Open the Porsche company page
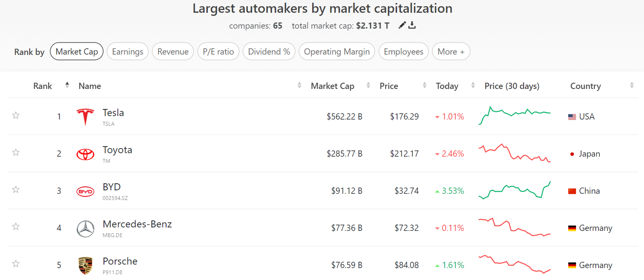Image resolution: width=644 pixels, height=280 pixels. click(120, 262)
